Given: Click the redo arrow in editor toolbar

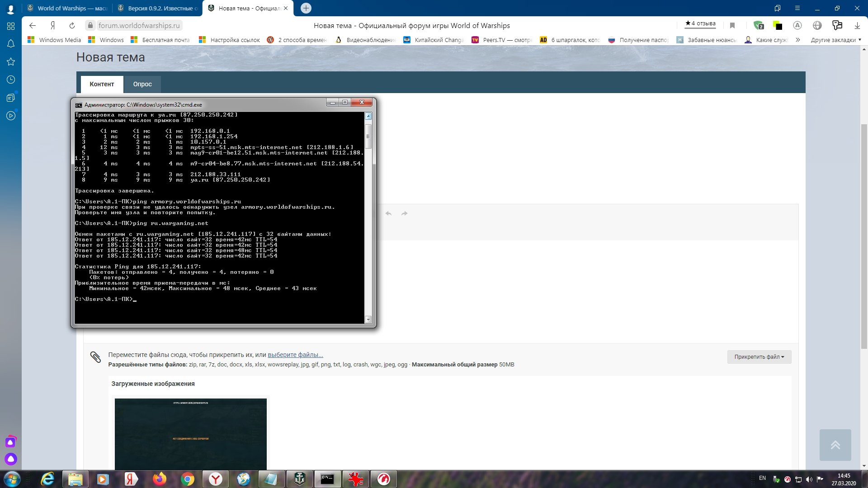Looking at the screenshot, I should (405, 213).
